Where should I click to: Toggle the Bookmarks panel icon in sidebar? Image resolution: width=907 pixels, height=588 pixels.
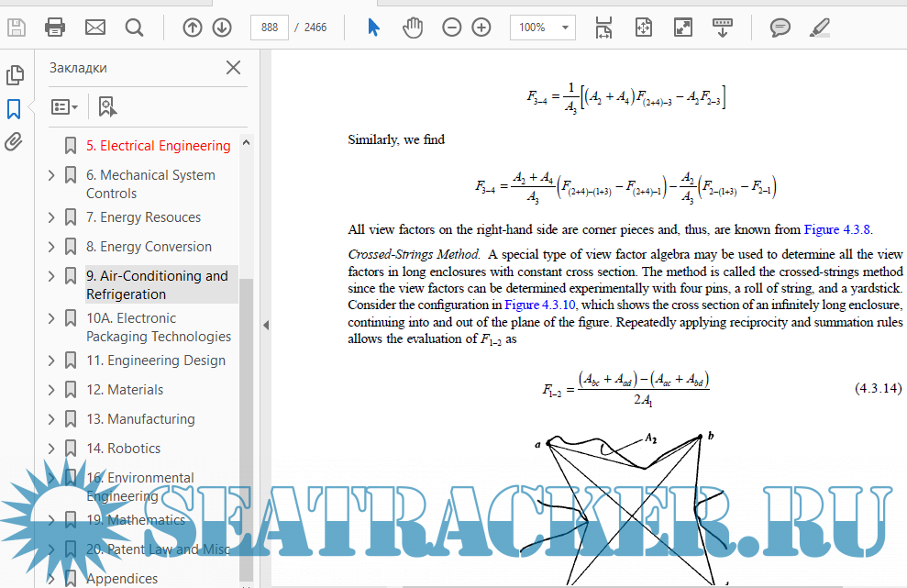(14, 110)
